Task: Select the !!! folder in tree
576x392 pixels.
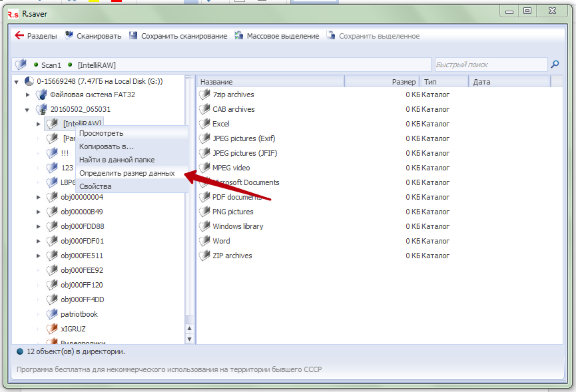Action: (x=65, y=153)
